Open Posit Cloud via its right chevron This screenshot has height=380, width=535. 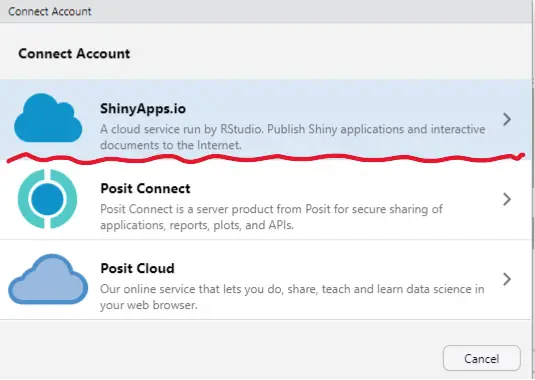[x=507, y=279]
